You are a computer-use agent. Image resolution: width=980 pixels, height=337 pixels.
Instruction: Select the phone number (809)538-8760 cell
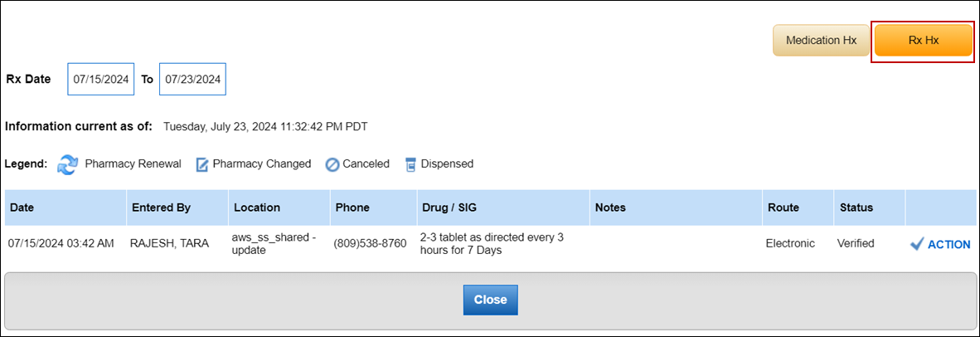[x=370, y=244]
